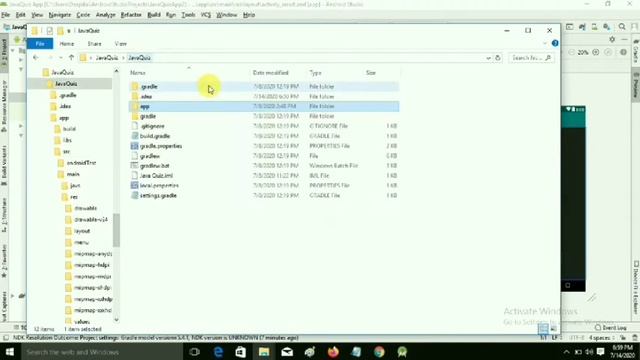The width and height of the screenshot is (640, 360).
Task: Select res folder in navigation tree
Action: click(74, 197)
